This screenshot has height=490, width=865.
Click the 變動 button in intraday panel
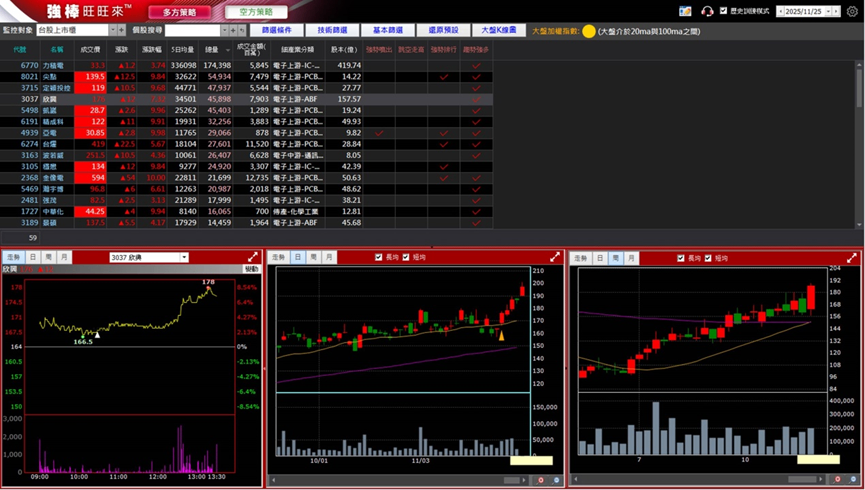click(x=252, y=269)
